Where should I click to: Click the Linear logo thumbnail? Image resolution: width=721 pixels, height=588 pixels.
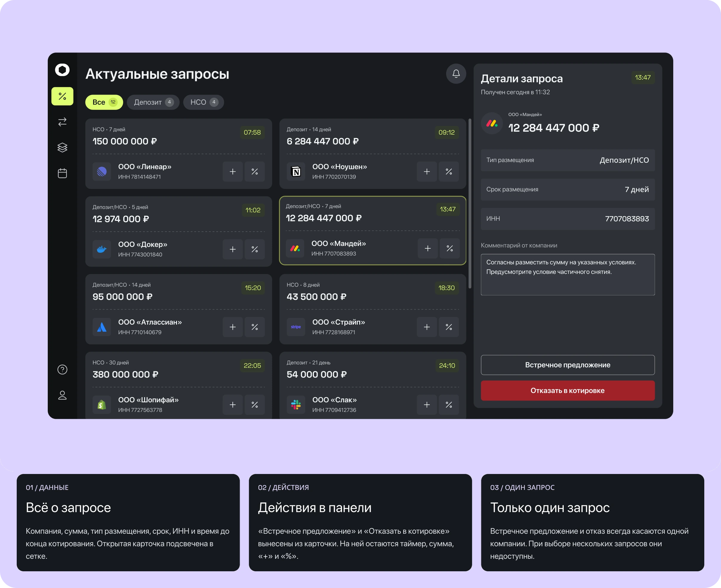[101, 172]
